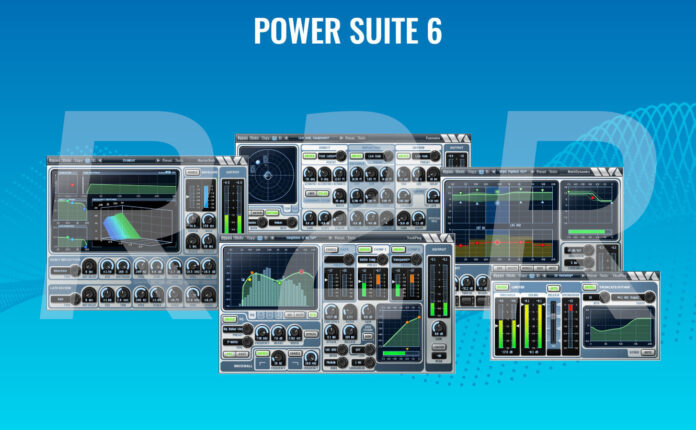The height and width of the screenshot is (430, 696).
Task: Select the orange EQ node in TrackPlug graph
Action: point(252,273)
